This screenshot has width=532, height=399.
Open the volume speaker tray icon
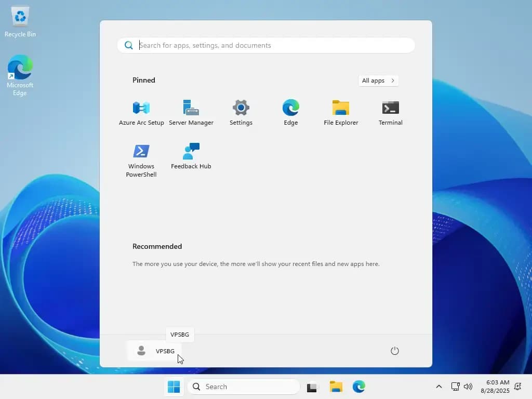coord(468,387)
